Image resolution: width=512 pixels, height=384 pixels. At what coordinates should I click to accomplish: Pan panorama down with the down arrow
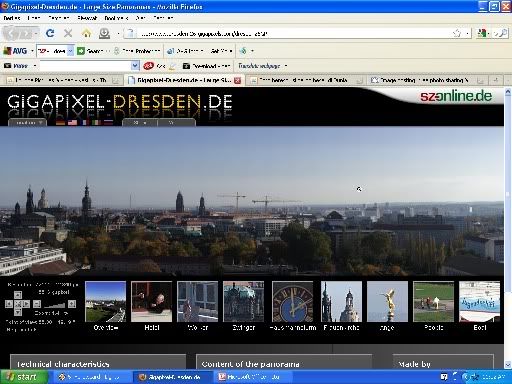coord(18,312)
